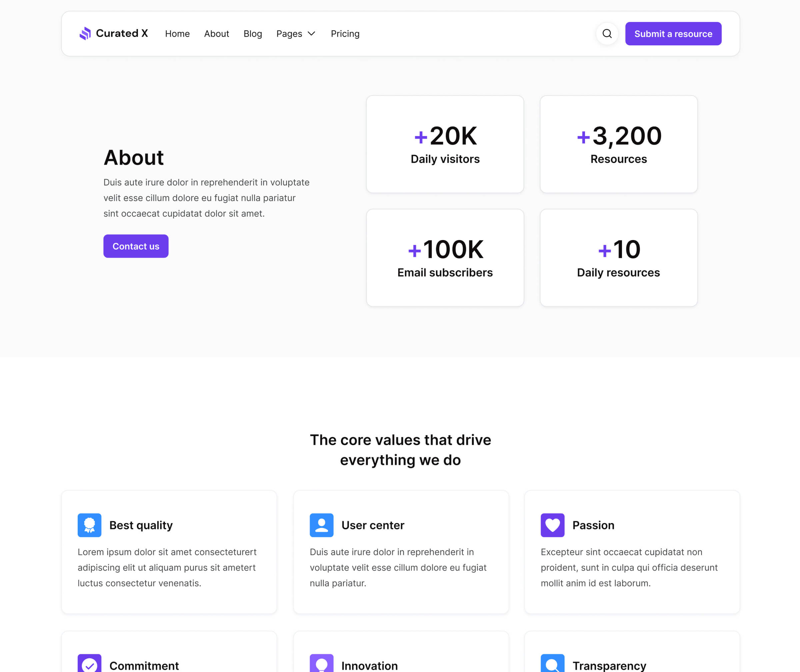Click the User center person icon

click(x=322, y=525)
